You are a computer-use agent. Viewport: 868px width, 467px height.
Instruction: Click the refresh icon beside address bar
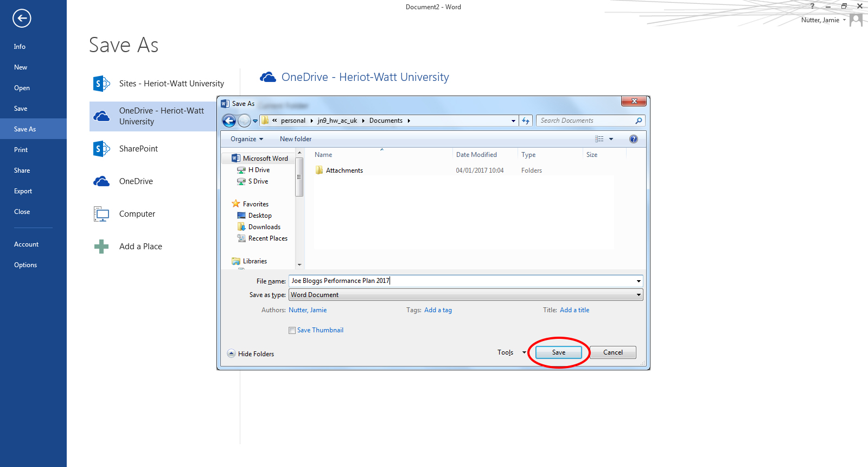(526, 121)
